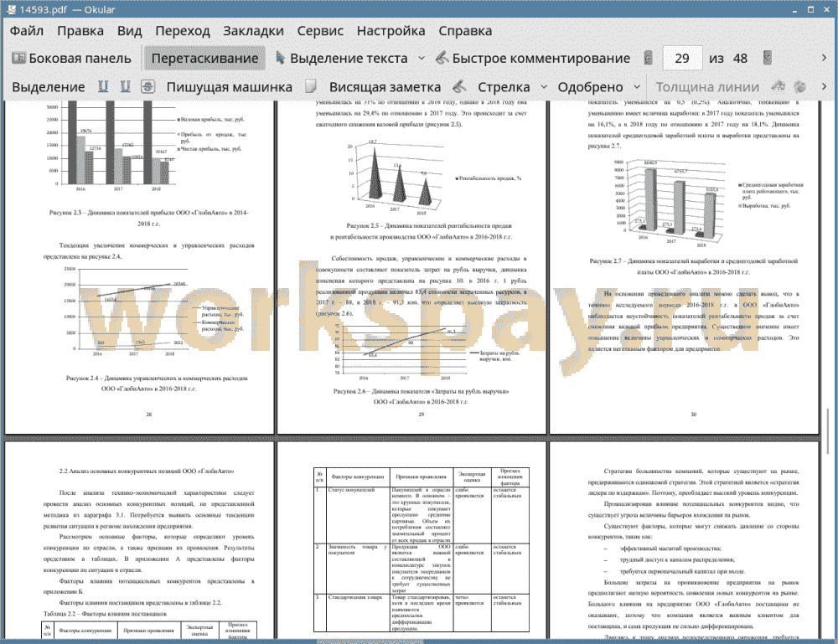The height and width of the screenshot is (644, 838).
Task: Open the Настройка menu
Action: point(391,31)
